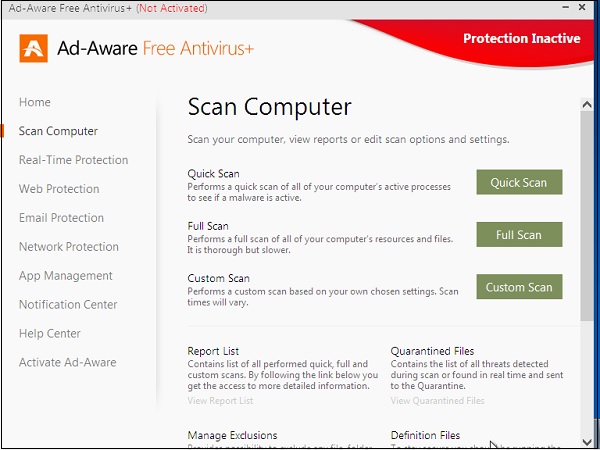Open View Quarantined Files link

click(x=437, y=401)
